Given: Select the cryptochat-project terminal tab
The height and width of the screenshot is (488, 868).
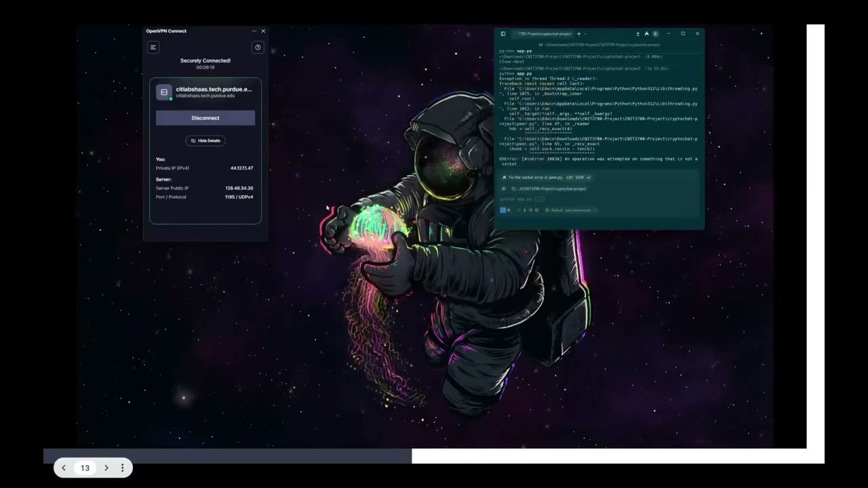Looking at the screenshot, I should [545, 34].
